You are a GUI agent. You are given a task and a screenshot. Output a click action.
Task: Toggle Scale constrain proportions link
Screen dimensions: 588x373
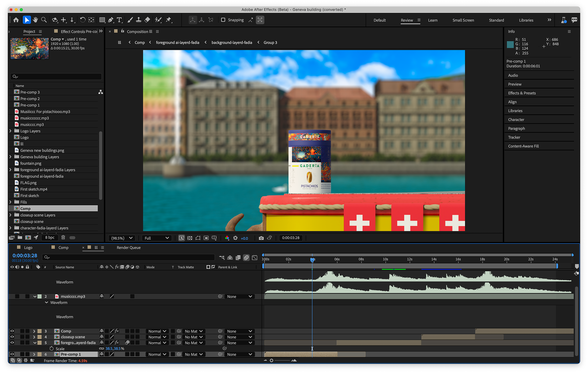coord(101,349)
